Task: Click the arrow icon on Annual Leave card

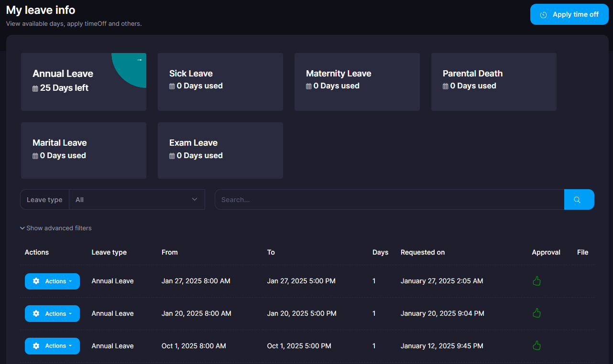Action: pos(140,60)
